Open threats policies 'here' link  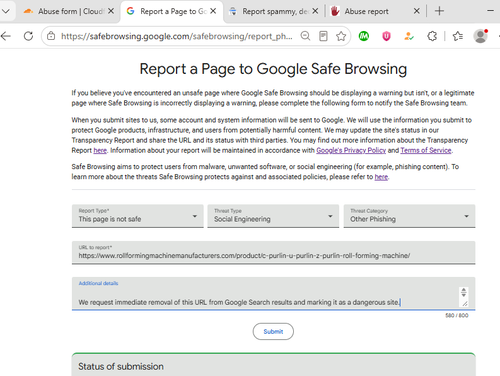point(381,177)
